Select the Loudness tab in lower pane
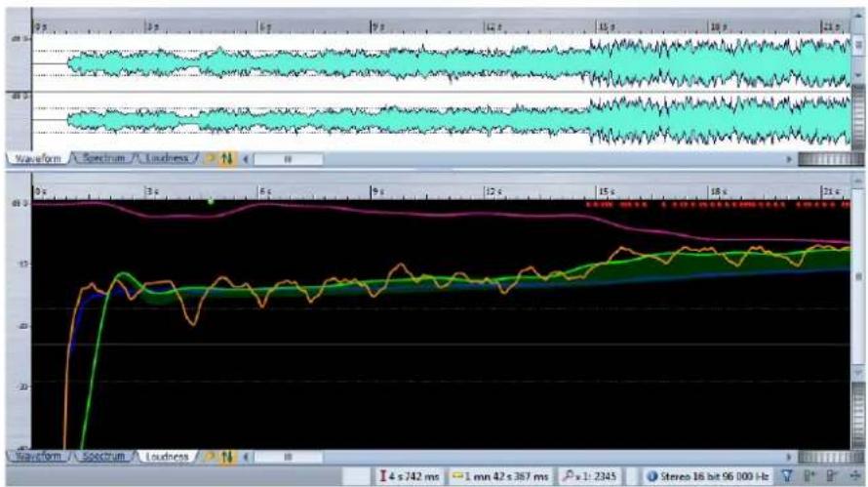This screenshot has height=487, width=868. click(x=167, y=457)
